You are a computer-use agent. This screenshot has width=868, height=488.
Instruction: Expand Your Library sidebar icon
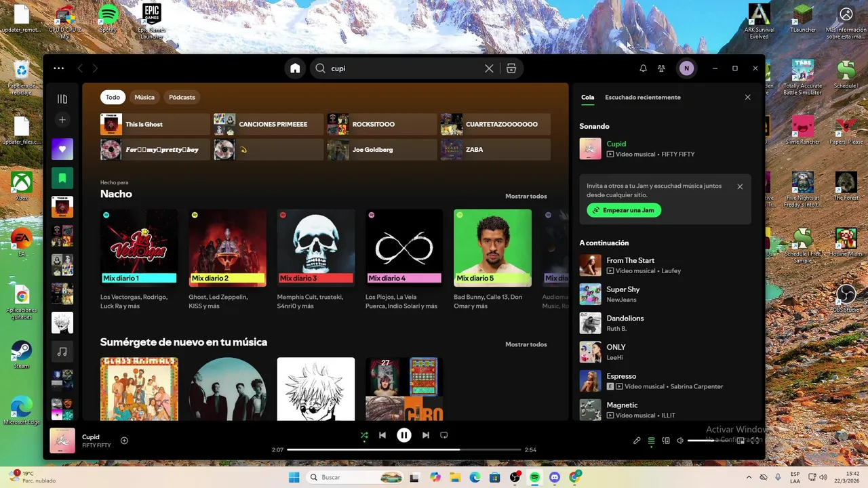click(62, 99)
